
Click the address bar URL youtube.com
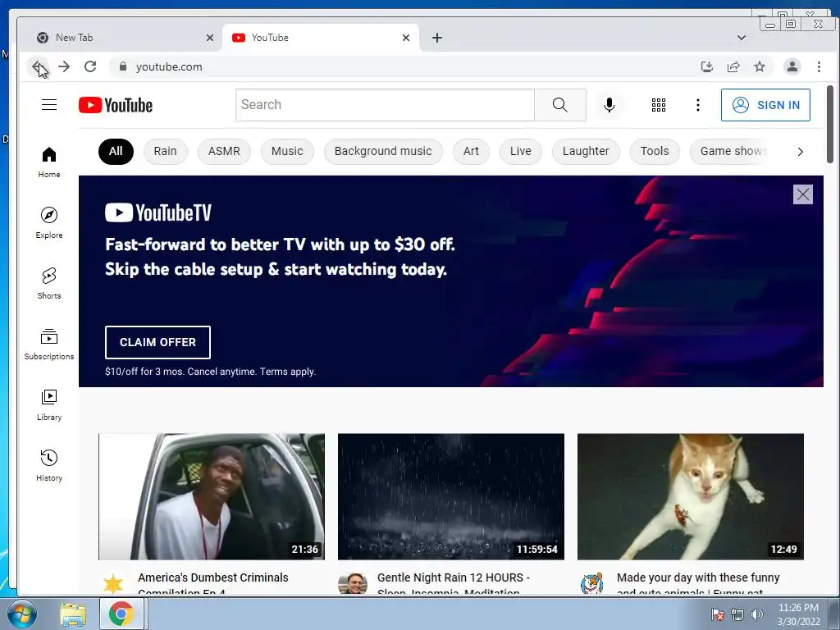169,66
